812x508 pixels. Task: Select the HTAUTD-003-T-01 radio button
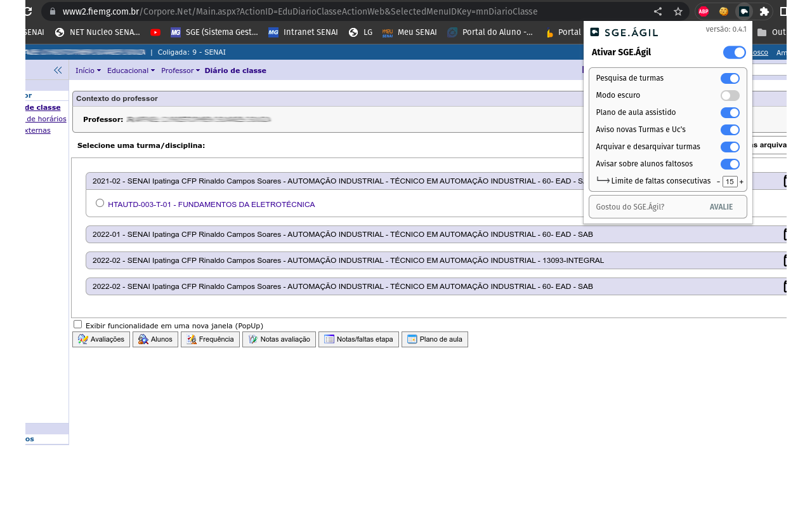click(100, 203)
